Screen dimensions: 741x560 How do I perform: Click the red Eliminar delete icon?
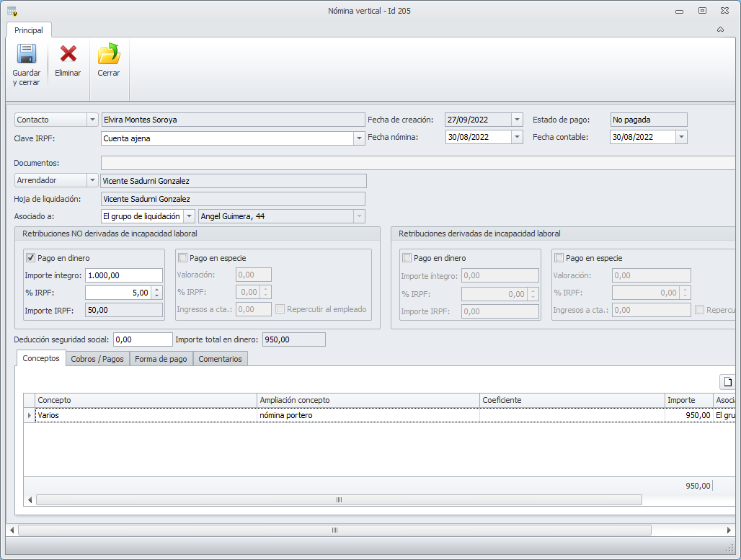point(68,55)
